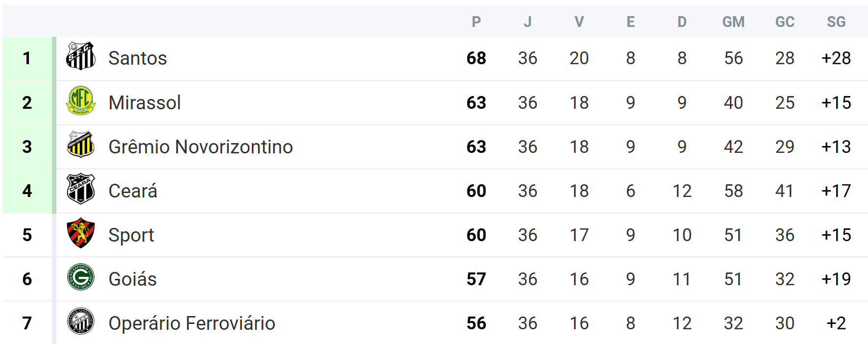Select the Sport team name
This screenshot has width=868, height=344.
coord(131,235)
